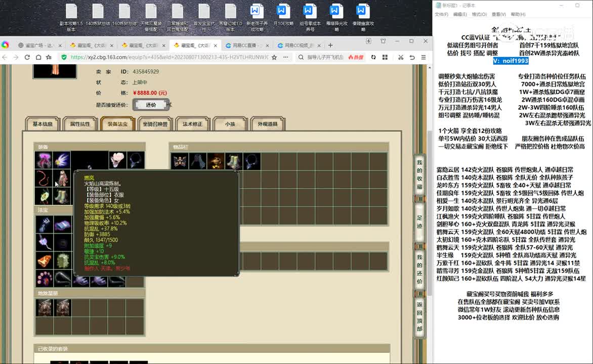Close the active 藏宝阁 browser tab
Screen dimensions: 593x364
point(215,45)
